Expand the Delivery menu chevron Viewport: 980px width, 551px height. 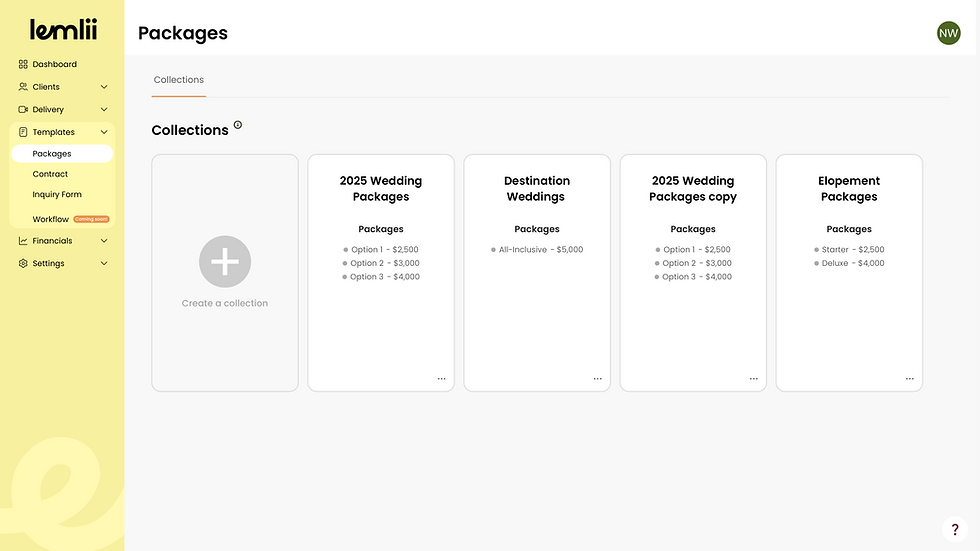[x=104, y=109]
